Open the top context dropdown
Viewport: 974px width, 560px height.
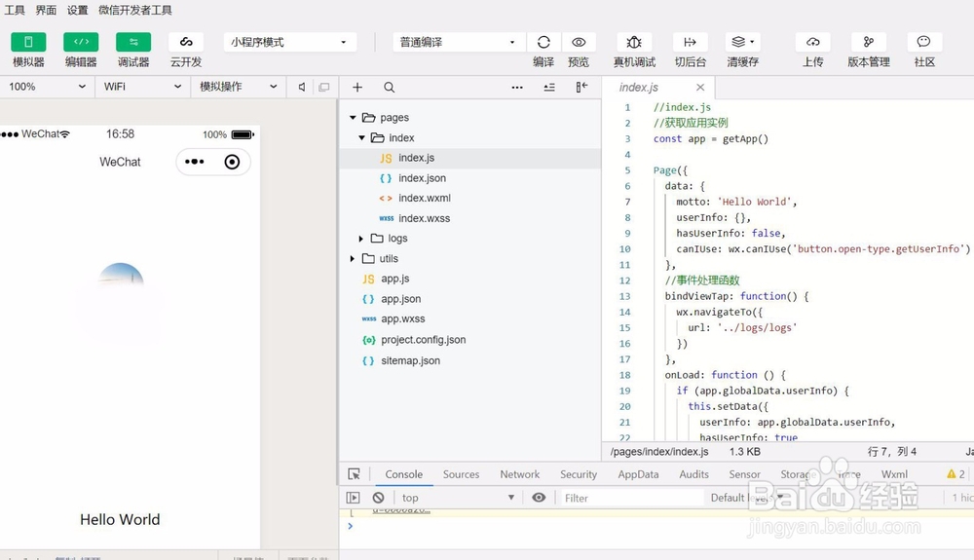tap(459, 498)
